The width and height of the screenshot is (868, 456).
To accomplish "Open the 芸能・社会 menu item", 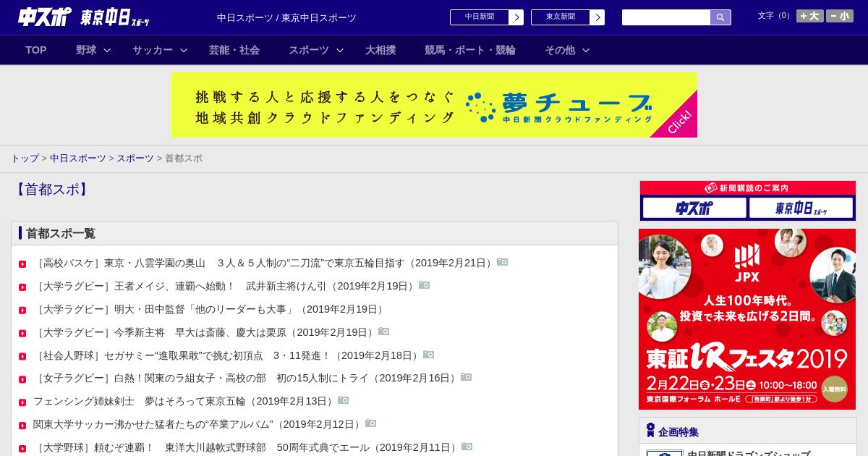I will coord(234,50).
